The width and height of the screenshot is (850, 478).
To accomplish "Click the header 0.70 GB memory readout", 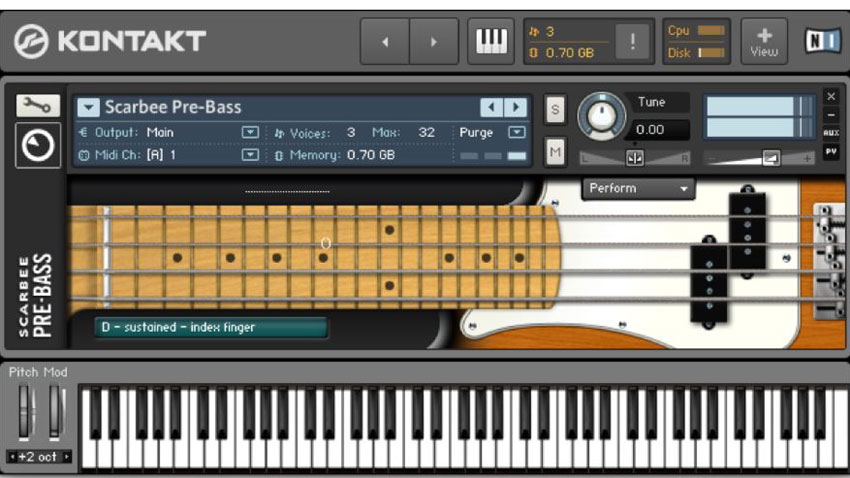I will [x=570, y=53].
